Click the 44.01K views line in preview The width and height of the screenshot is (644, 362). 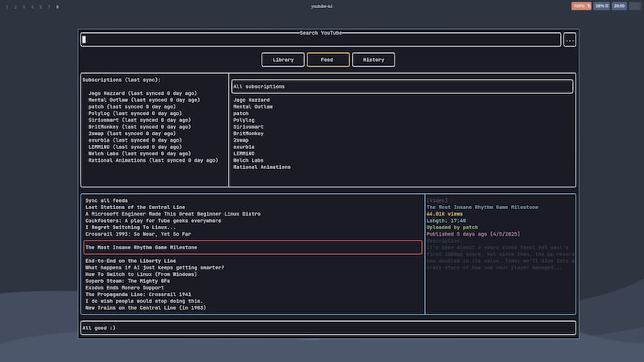444,214
